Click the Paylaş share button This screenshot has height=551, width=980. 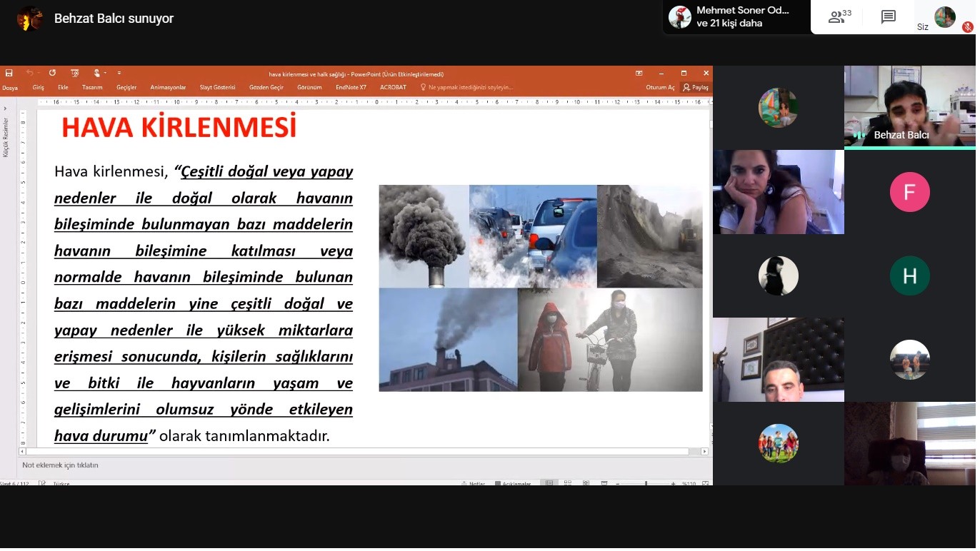[696, 88]
